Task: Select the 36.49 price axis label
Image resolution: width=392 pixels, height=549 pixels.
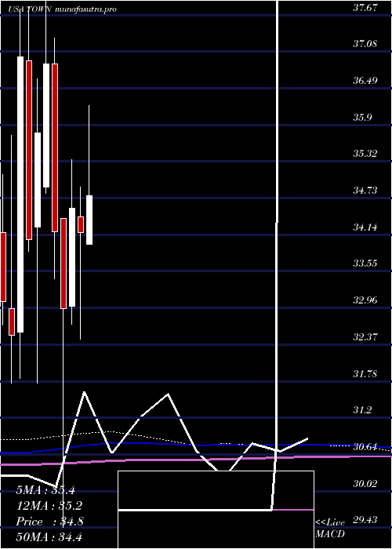Action: pos(365,81)
